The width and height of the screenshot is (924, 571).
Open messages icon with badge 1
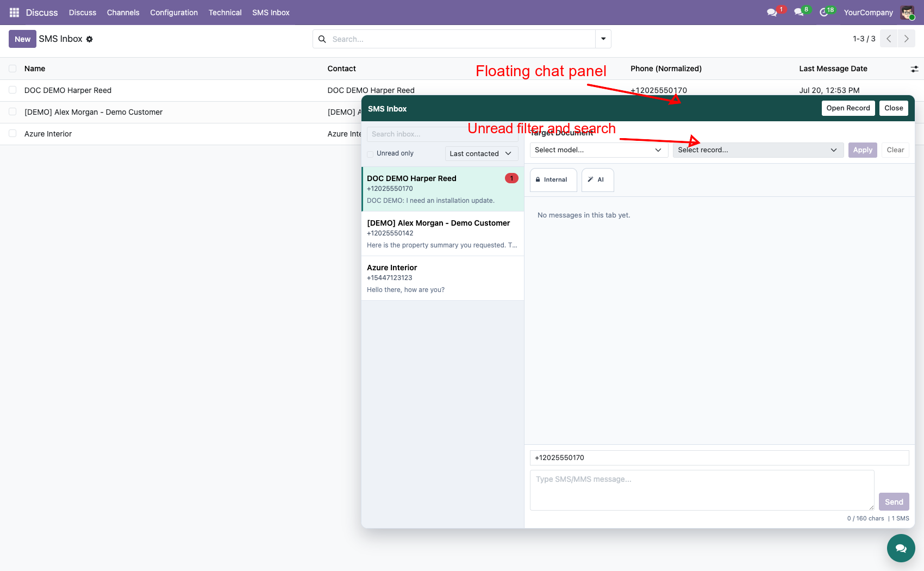click(x=773, y=13)
